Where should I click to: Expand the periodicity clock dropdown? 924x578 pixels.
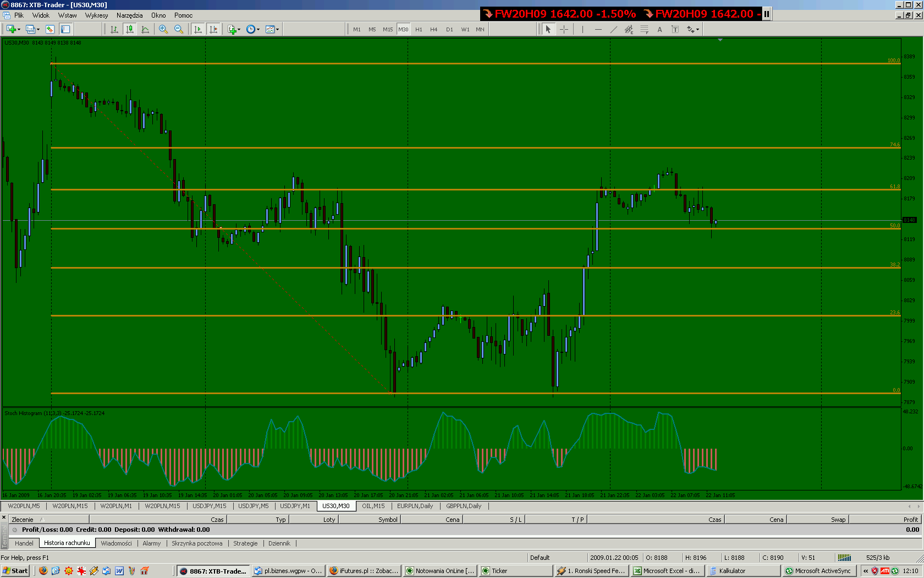click(x=253, y=29)
